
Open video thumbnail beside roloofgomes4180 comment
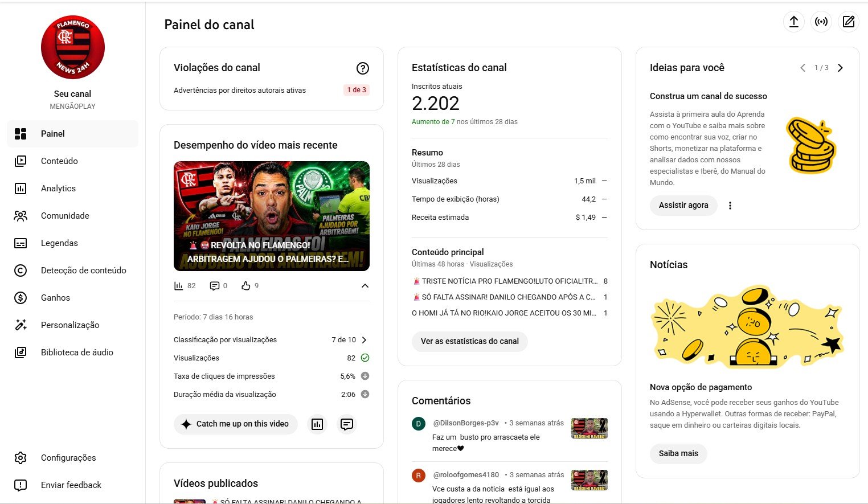tap(589, 480)
